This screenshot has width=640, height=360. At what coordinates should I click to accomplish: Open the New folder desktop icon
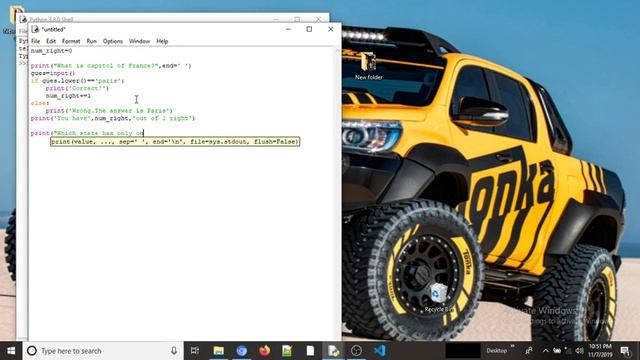tap(368, 66)
